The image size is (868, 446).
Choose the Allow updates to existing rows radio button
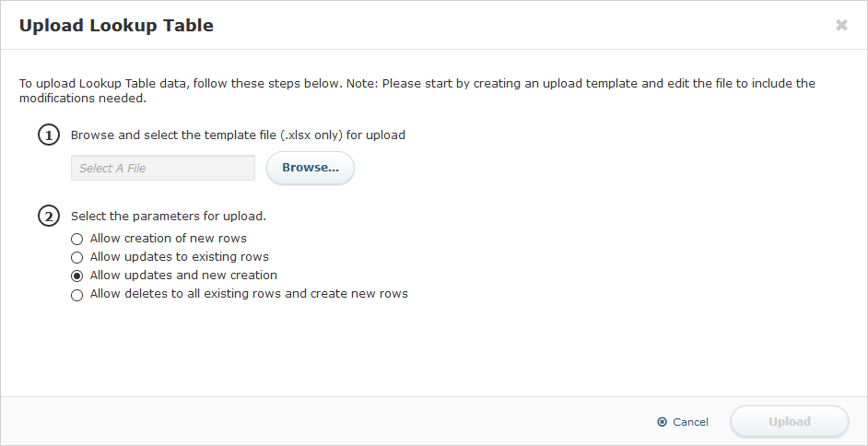[x=77, y=258]
